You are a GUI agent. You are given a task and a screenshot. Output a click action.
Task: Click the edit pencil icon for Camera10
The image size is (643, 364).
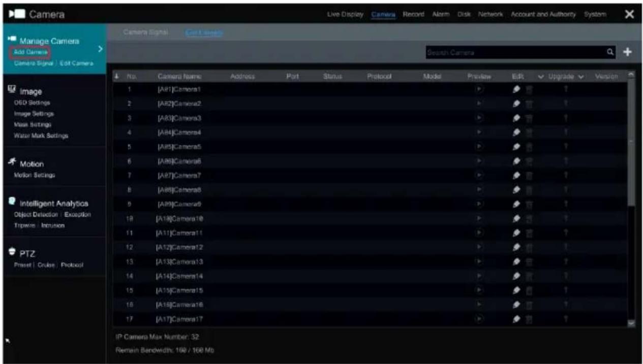(x=516, y=218)
